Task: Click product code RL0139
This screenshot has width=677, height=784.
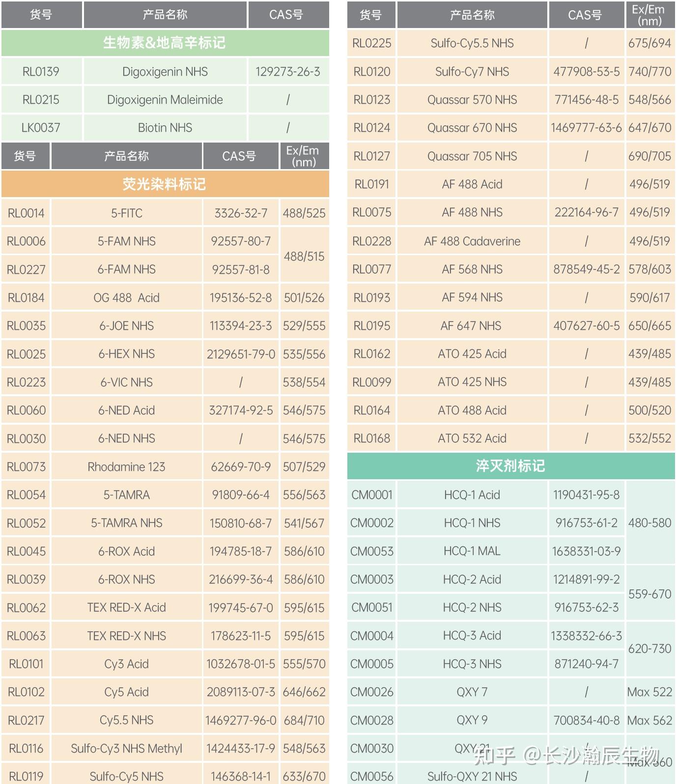Action: pyautogui.click(x=41, y=72)
